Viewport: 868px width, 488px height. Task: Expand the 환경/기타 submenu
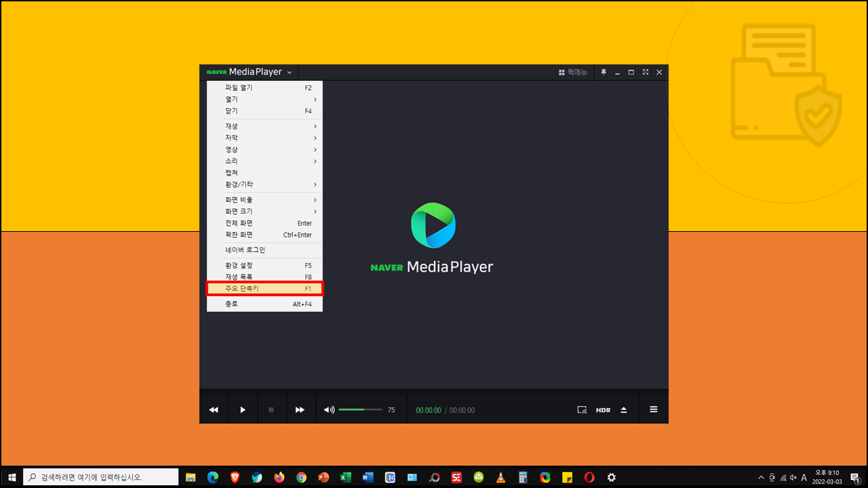pos(264,184)
